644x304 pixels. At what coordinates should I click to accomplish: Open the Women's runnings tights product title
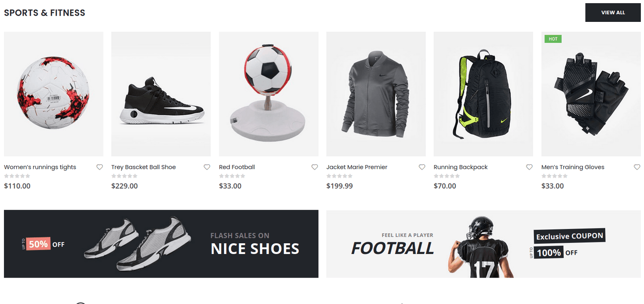click(x=40, y=167)
